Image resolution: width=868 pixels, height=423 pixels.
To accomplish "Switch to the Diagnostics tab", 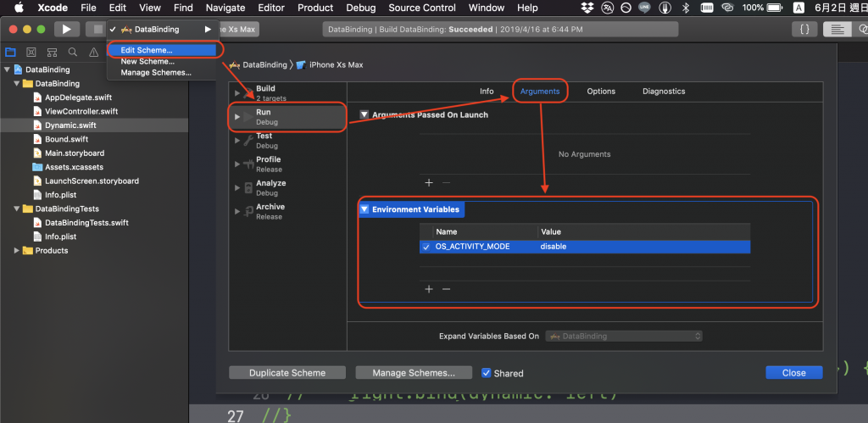I will click(x=664, y=92).
